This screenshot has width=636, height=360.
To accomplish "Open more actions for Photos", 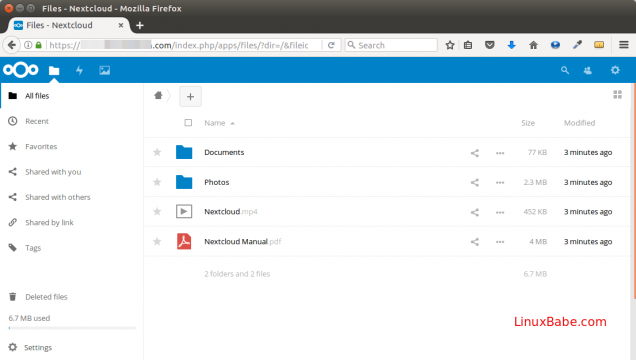I will click(x=500, y=182).
